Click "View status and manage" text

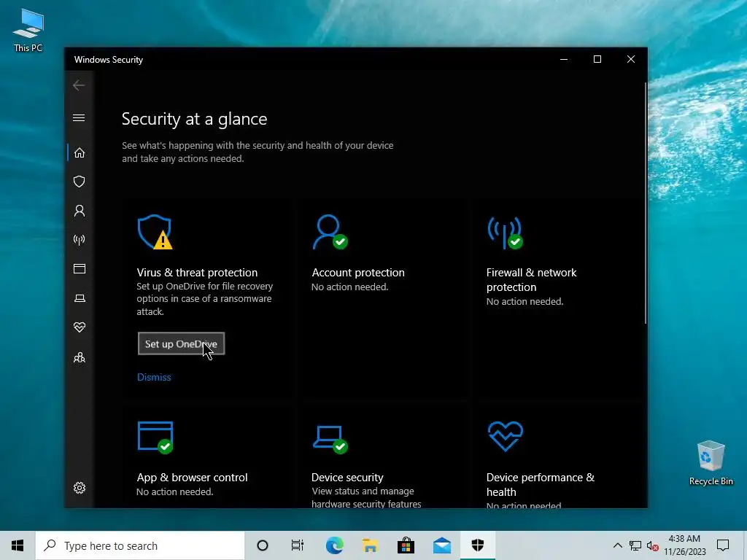(x=363, y=491)
